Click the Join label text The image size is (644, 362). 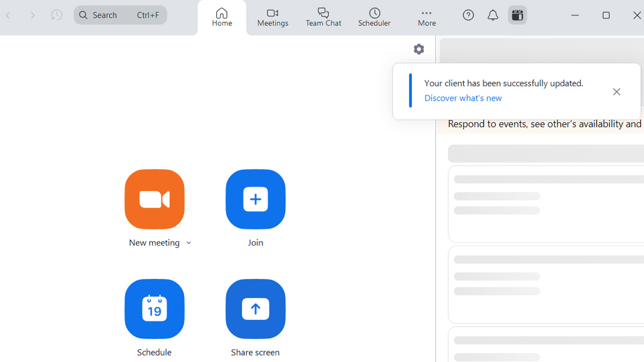click(x=255, y=243)
